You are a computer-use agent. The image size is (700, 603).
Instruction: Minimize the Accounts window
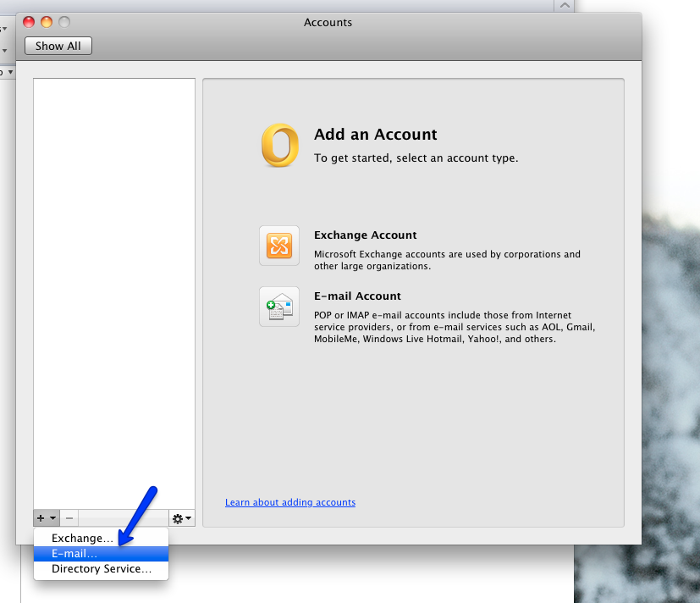[x=47, y=23]
